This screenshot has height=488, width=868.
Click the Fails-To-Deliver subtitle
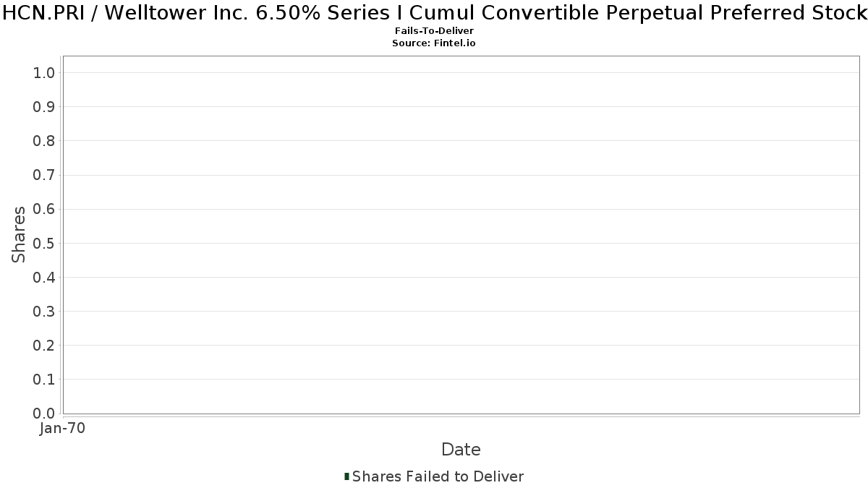pos(434,32)
